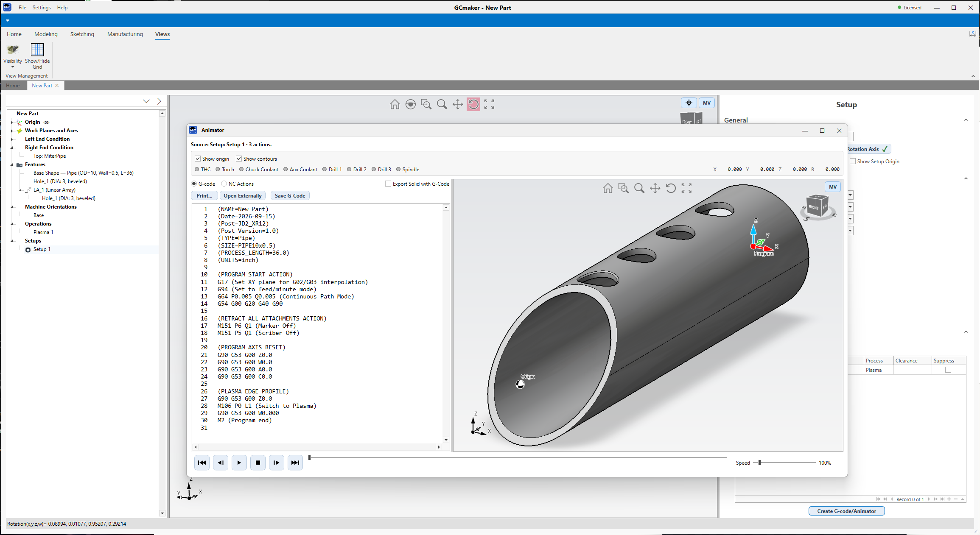This screenshot has width=980, height=535.
Task: Adjust the Speed slider handle
Action: [759, 463]
